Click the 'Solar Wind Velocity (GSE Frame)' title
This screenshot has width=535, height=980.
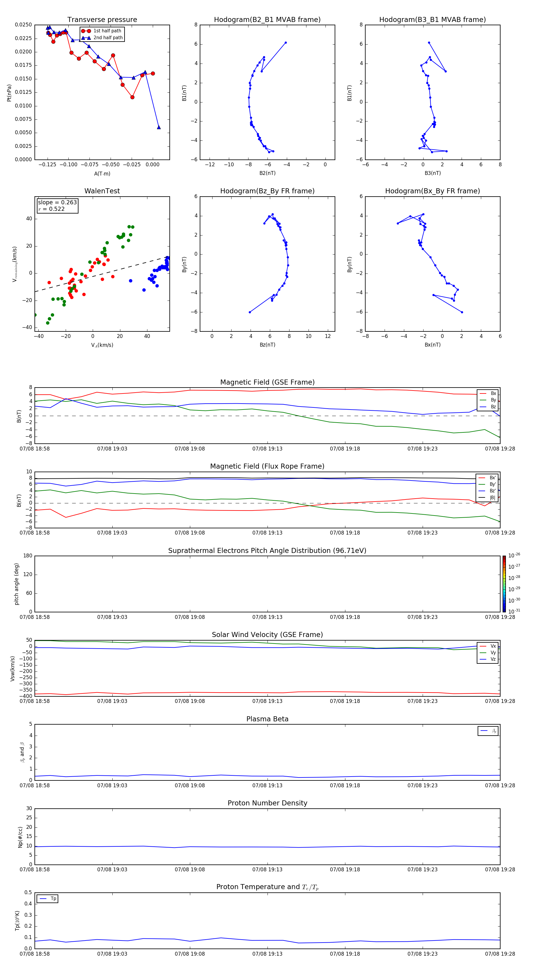[x=267, y=635]
